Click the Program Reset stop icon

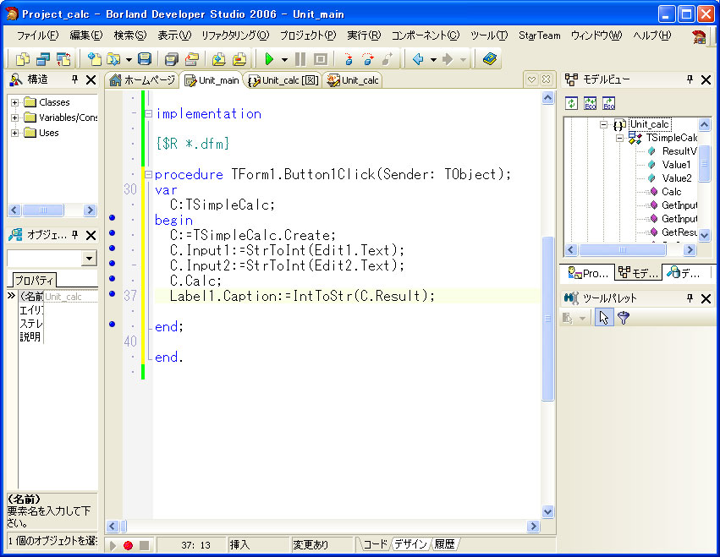[321, 59]
